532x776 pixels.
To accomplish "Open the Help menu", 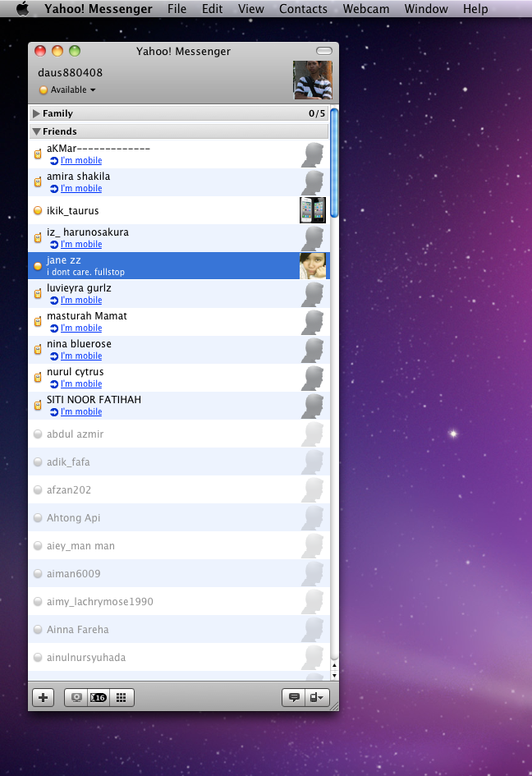I will 475,9.
